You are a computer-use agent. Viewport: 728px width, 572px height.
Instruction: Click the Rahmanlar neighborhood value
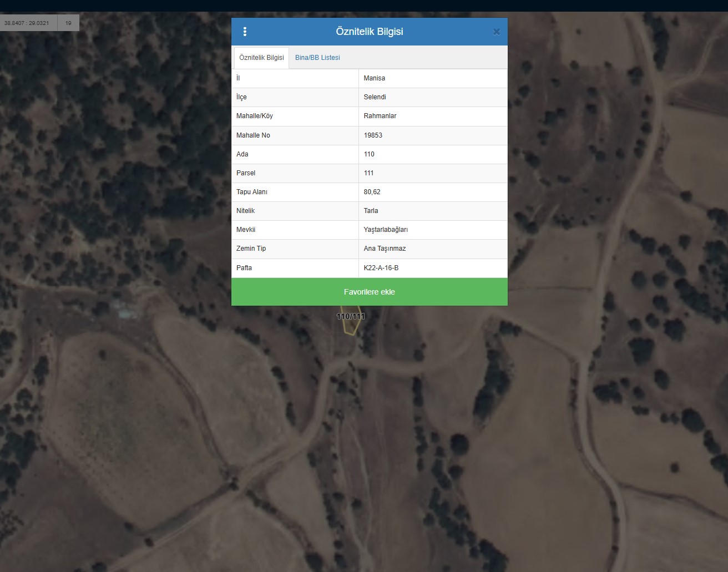coord(380,116)
